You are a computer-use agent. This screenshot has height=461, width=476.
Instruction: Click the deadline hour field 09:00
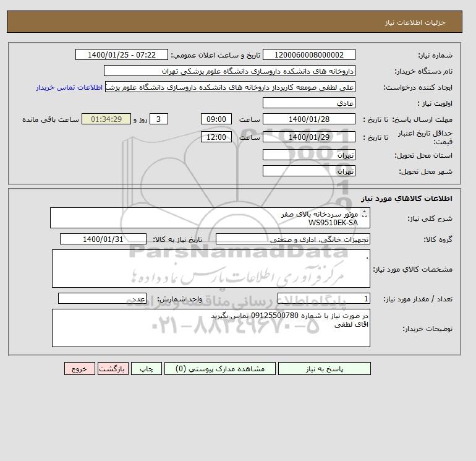[216, 119]
